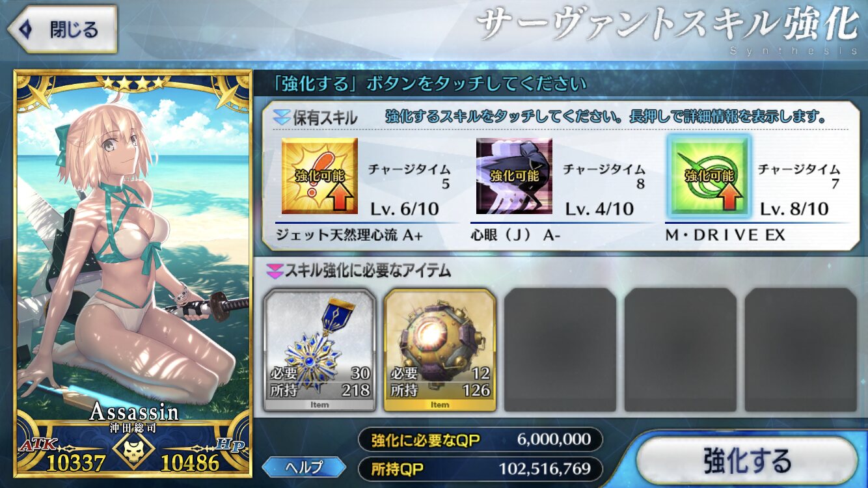Viewport: 868px width, 488px height.
Task: Tap the middle empty material slot
Action: coord(681,350)
